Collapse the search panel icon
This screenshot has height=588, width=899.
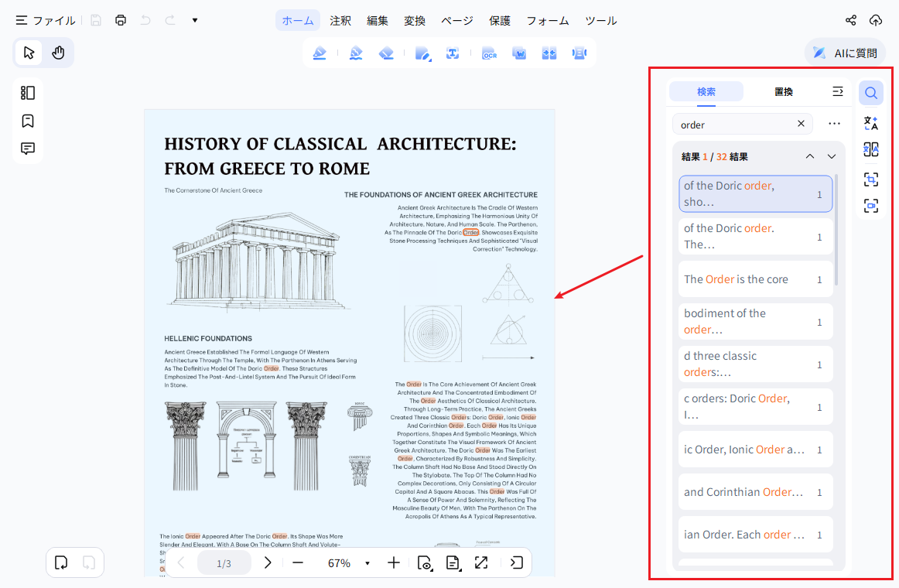point(838,92)
